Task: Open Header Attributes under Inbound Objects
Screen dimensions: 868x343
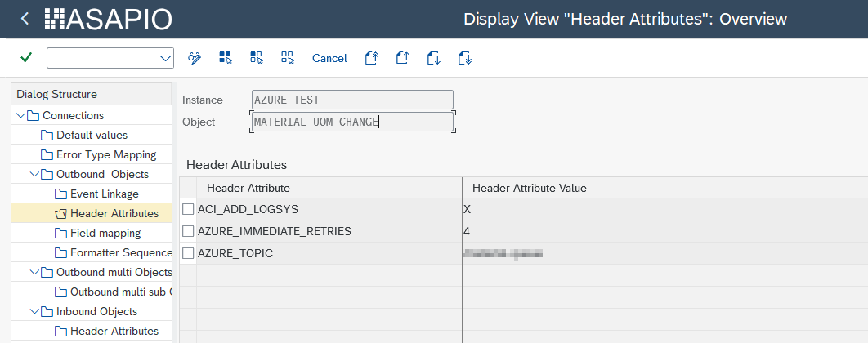Action: tap(114, 331)
